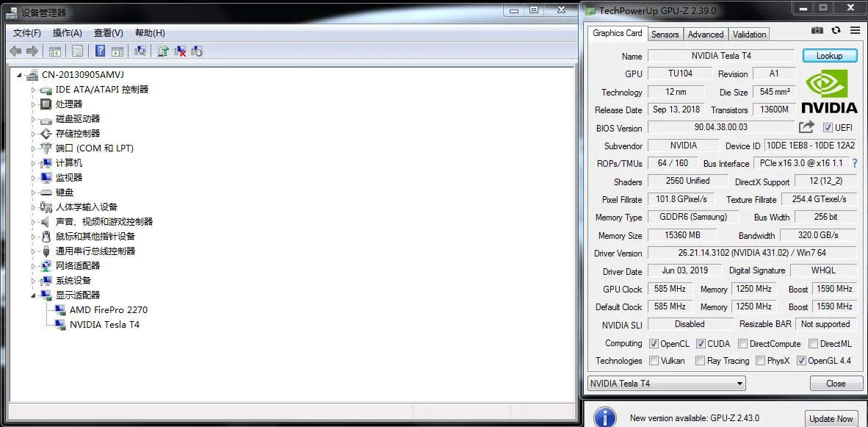868x427 pixels.
Task: Click the 网络适配器 network adapter icon
Action: 46,266
